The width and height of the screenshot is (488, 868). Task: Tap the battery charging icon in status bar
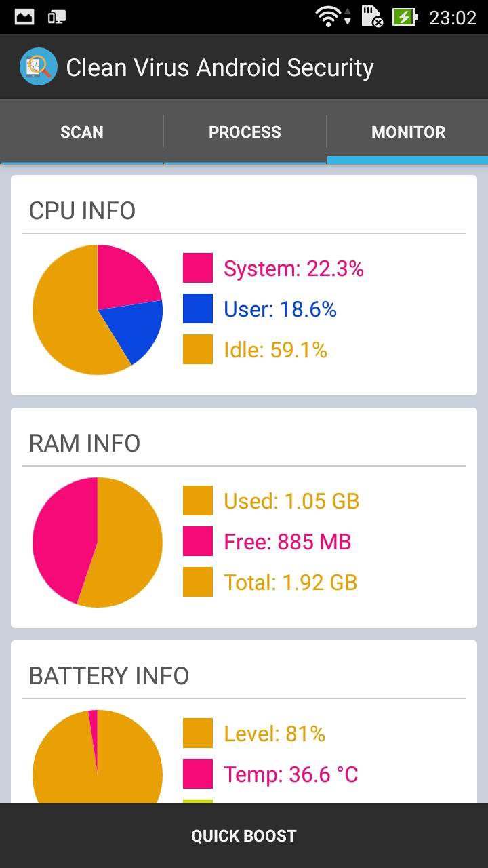tap(405, 17)
